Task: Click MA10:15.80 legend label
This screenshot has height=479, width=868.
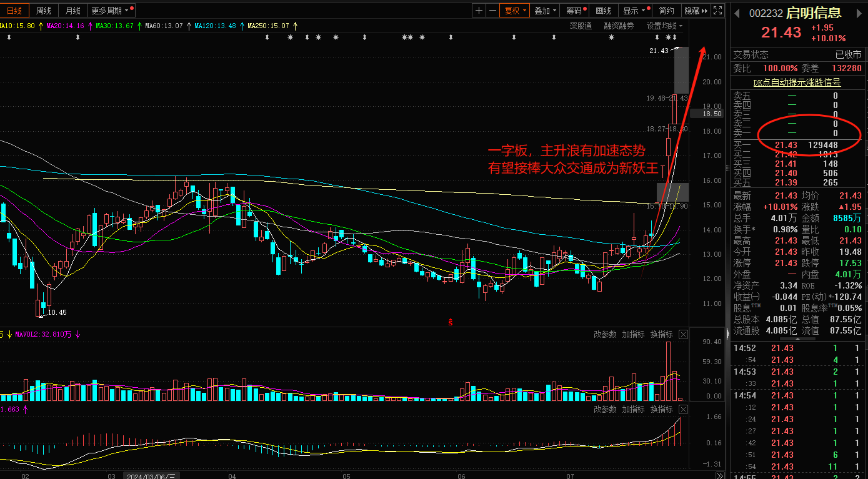Action: click(x=18, y=26)
